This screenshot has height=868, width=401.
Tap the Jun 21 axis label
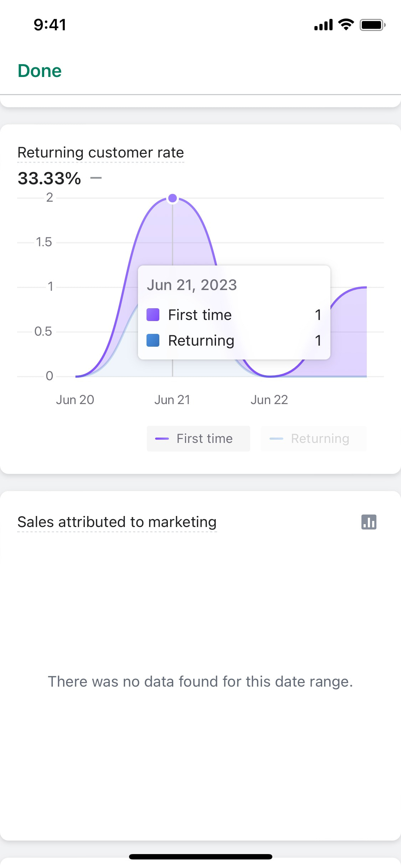click(172, 400)
